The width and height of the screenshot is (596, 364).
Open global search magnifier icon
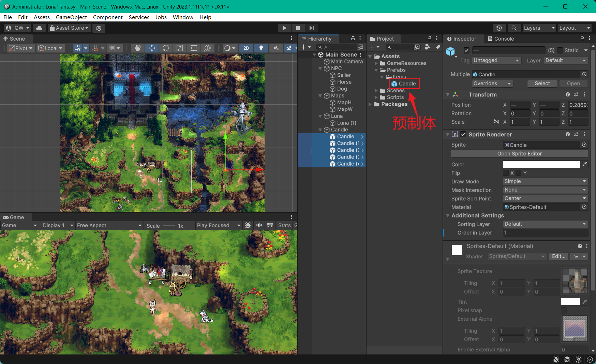click(x=514, y=28)
